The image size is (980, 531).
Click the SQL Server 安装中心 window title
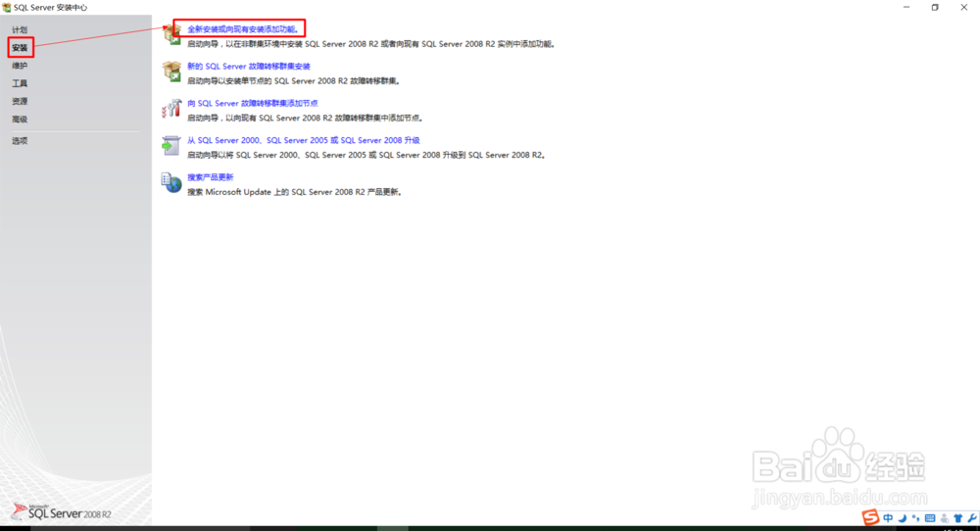tap(51, 8)
